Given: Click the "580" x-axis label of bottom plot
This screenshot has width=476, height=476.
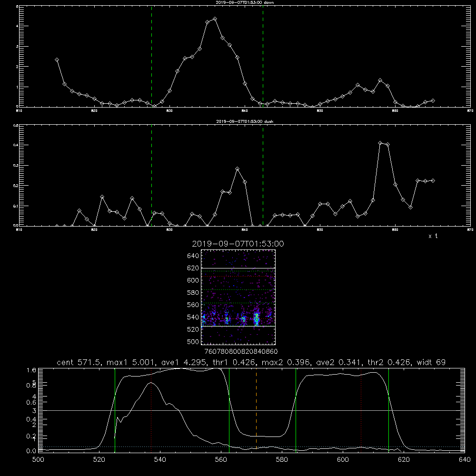Looking at the screenshot, I should click(282, 460).
